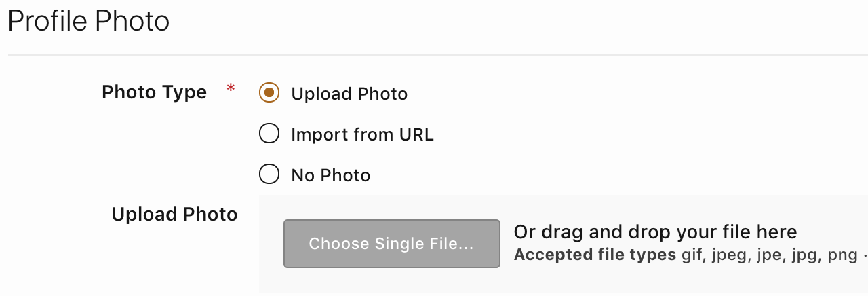
Task: Click the word "URL" in the import option
Action: [418, 134]
